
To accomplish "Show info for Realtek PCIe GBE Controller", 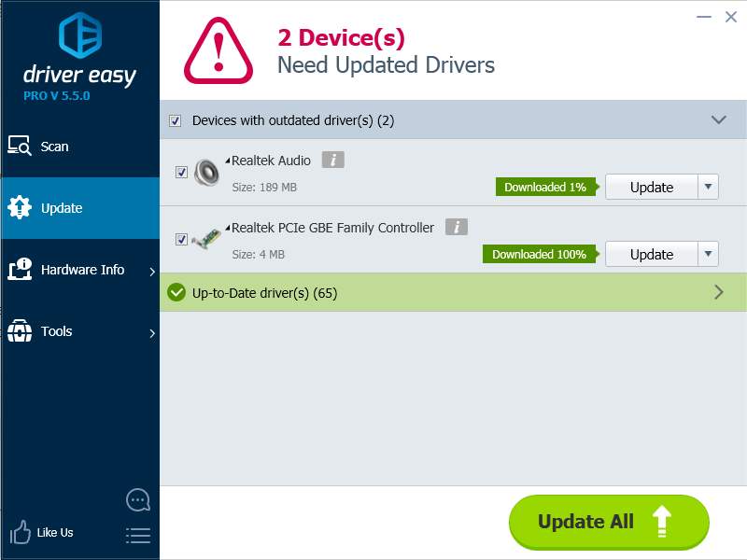I will pos(457,227).
